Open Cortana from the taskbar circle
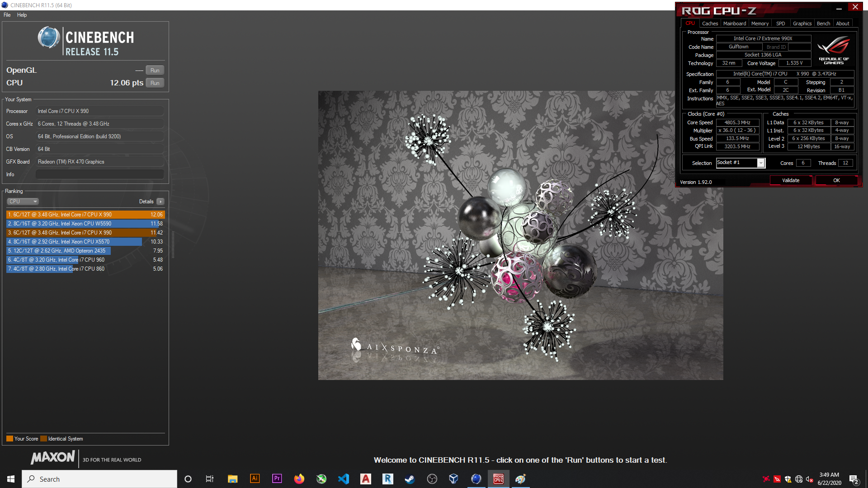Image resolution: width=868 pixels, height=488 pixels. pyautogui.click(x=188, y=479)
